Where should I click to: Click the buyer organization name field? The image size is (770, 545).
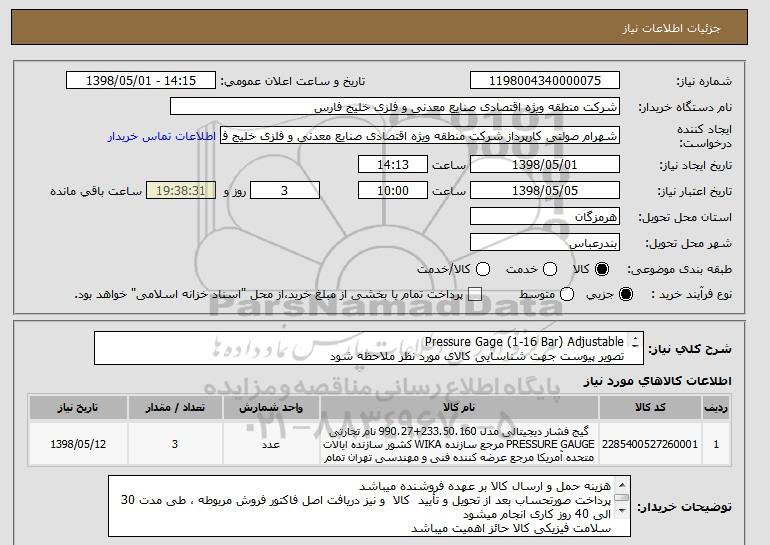click(x=395, y=107)
